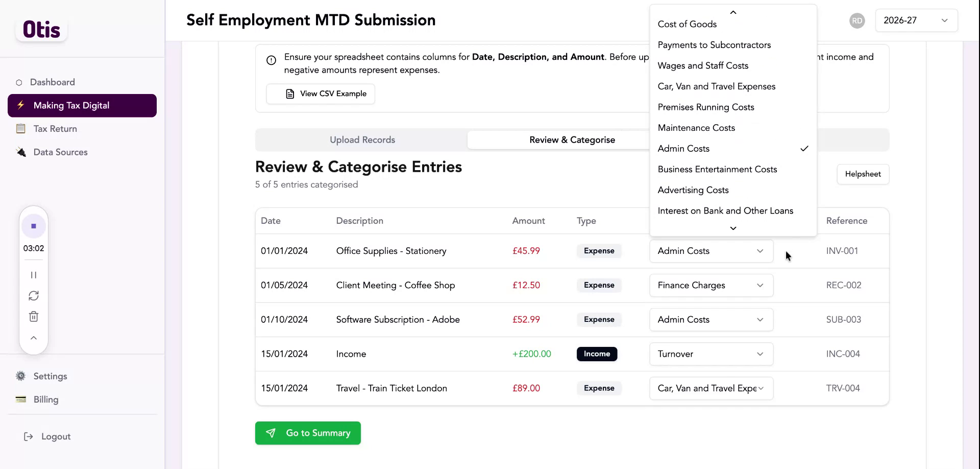
Task: Click the Income type badge
Action: pyautogui.click(x=597, y=354)
